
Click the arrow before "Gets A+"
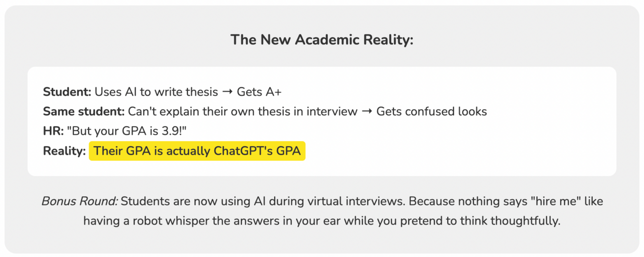pyautogui.click(x=227, y=92)
